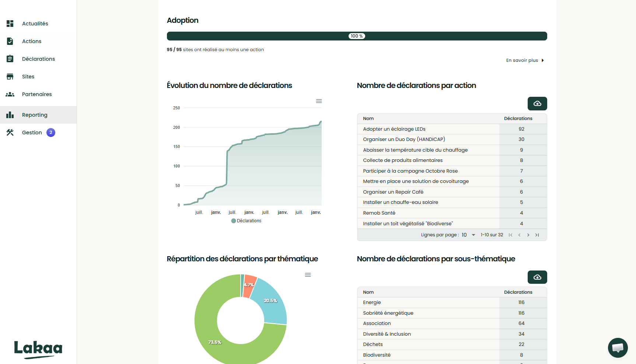Go to last page of action table
636x364 pixels.
(537, 235)
